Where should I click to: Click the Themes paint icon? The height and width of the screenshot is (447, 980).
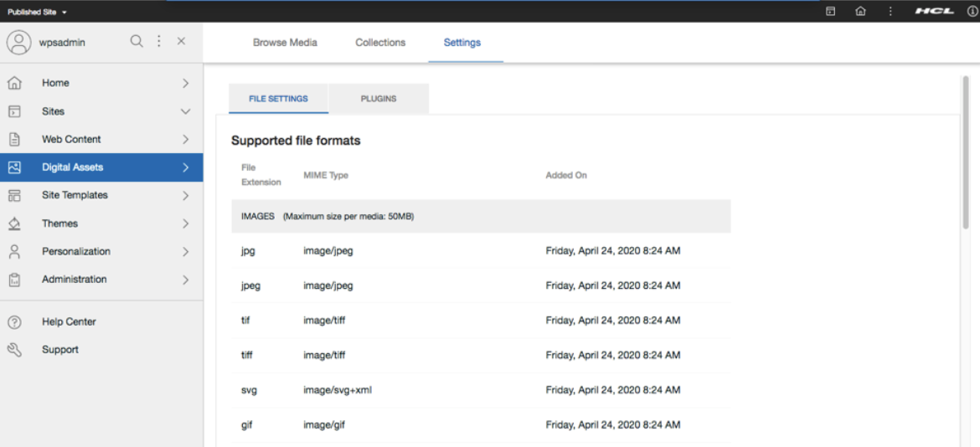14,223
